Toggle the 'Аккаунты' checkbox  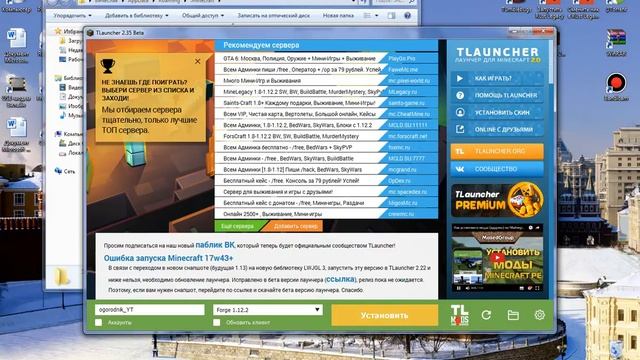click(x=98, y=322)
